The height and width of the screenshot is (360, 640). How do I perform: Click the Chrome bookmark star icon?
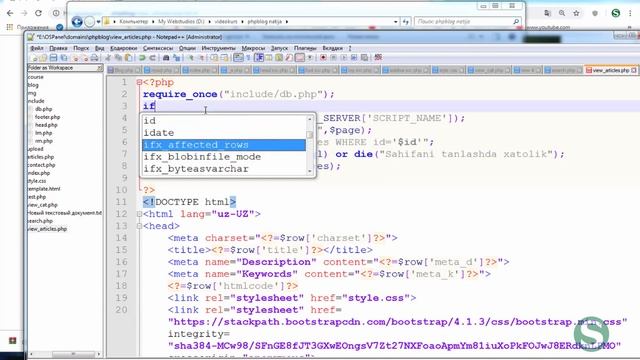(x=576, y=13)
